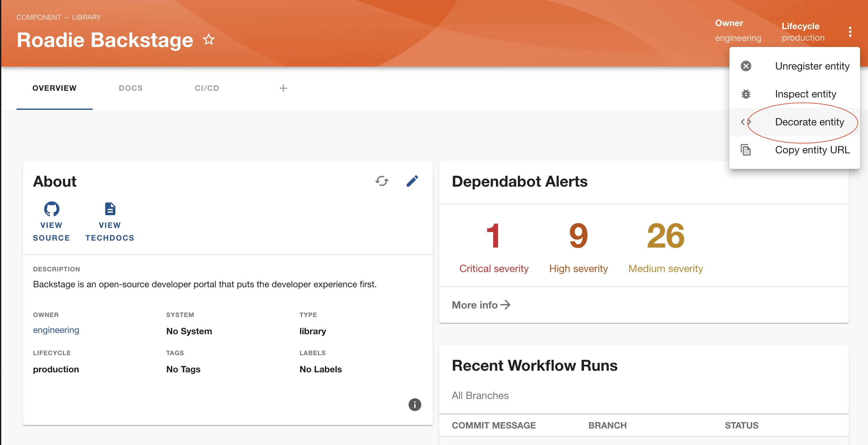Click the 26 Medium severity count
The image size is (868, 445).
pos(666,236)
